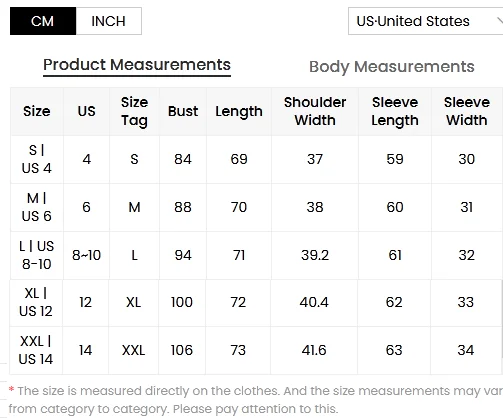Click the bust value 100 cell
The width and height of the screenshot is (503, 418).
click(182, 303)
